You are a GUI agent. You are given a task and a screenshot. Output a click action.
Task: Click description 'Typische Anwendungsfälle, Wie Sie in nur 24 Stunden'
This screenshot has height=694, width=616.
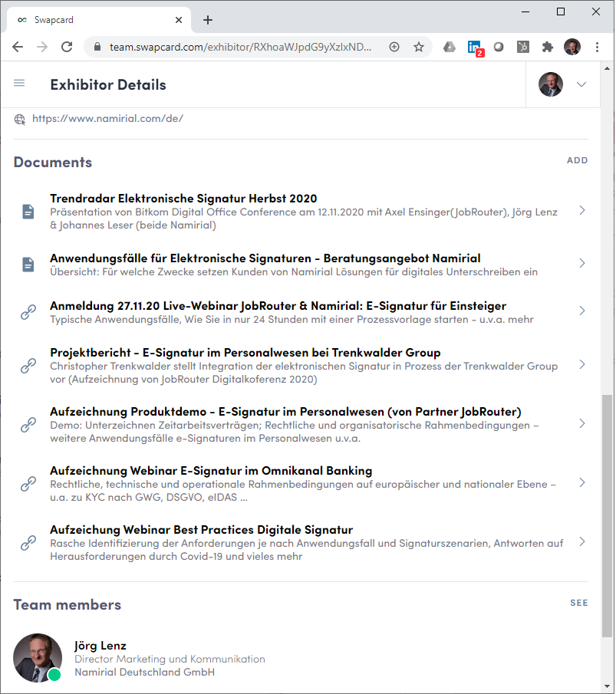point(292,320)
